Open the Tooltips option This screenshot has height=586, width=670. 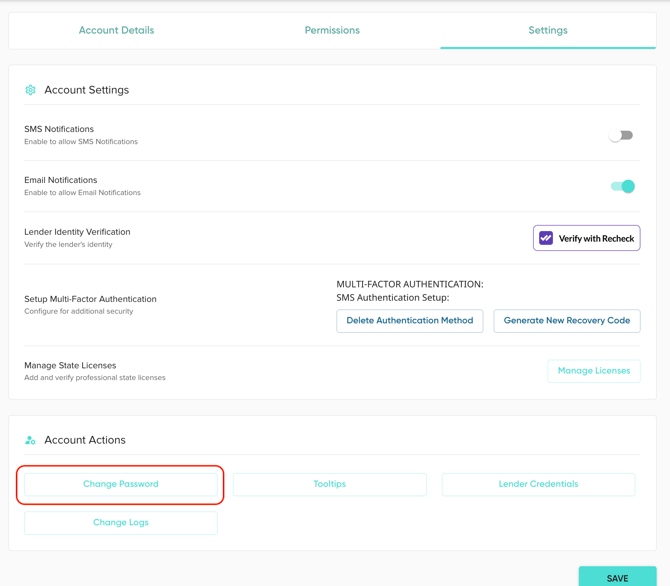[329, 484]
